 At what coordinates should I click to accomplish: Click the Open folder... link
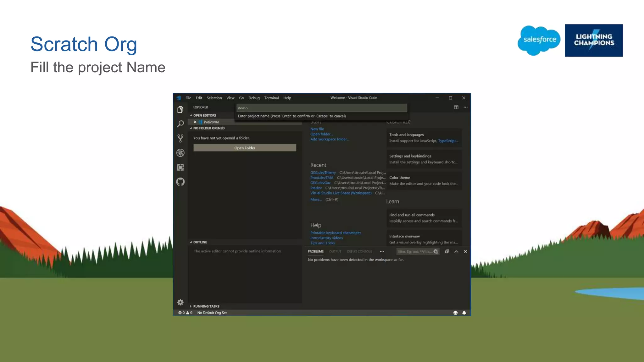pyautogui.click(x=321, y=134)
